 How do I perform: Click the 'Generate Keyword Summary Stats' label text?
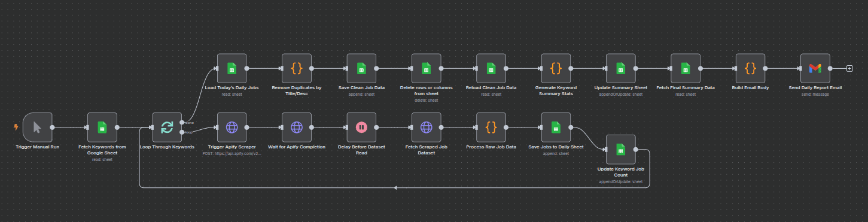pyautogui.click(x=556, y=90)
